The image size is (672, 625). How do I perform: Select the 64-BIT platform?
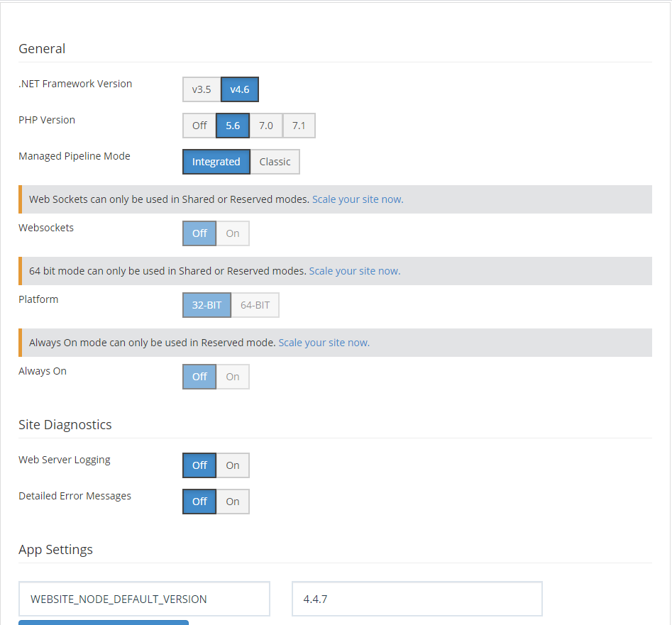255,305
